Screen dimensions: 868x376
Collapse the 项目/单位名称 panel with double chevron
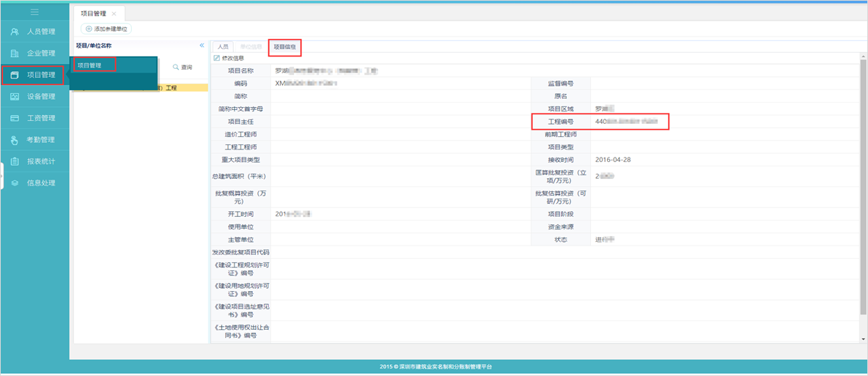[202, 45]
